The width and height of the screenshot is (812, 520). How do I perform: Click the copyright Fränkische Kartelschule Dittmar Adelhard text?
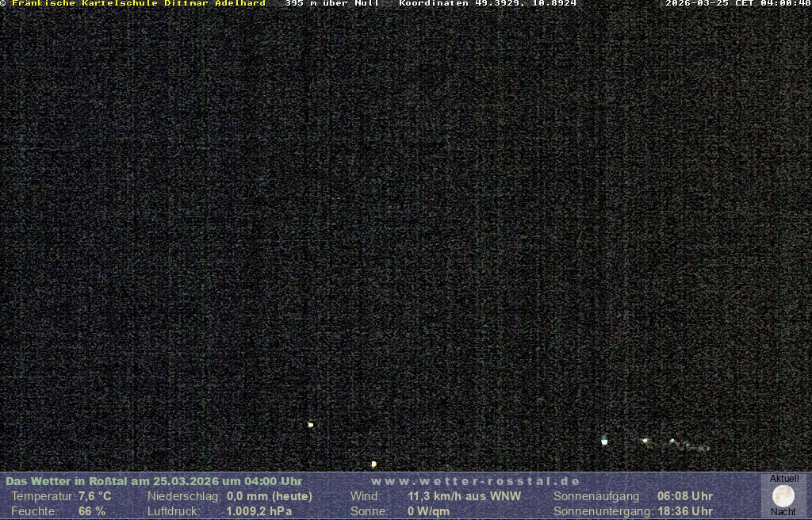pos(133,4)
